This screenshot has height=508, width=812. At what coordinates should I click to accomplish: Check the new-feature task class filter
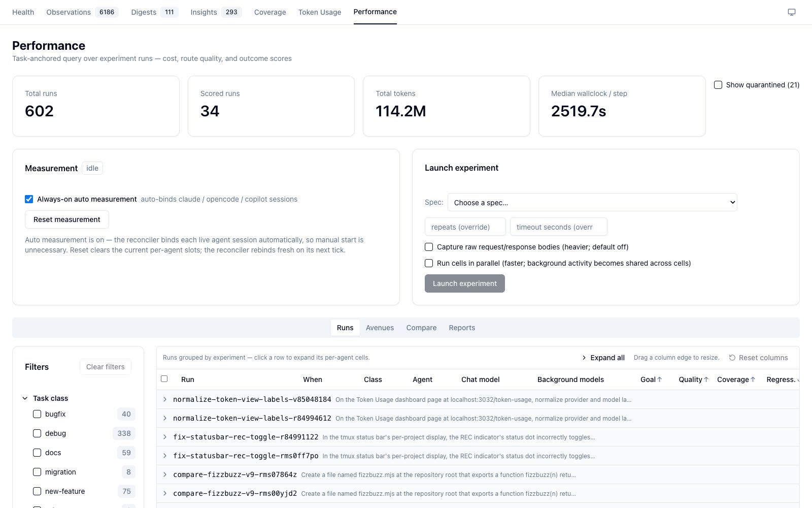coord(37,491)
